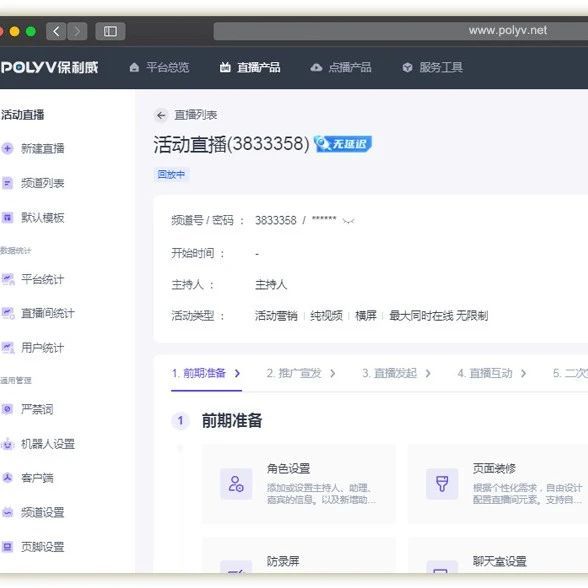The image size is (588, 588).
Task: Click the plus icon for 新建直播
Action: coord(8,148)
